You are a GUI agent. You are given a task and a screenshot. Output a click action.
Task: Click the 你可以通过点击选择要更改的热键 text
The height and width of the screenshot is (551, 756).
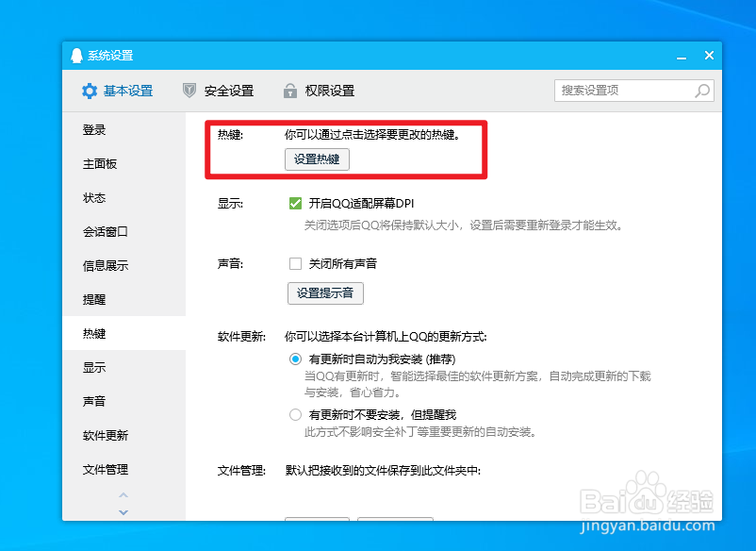pos(372,135)
